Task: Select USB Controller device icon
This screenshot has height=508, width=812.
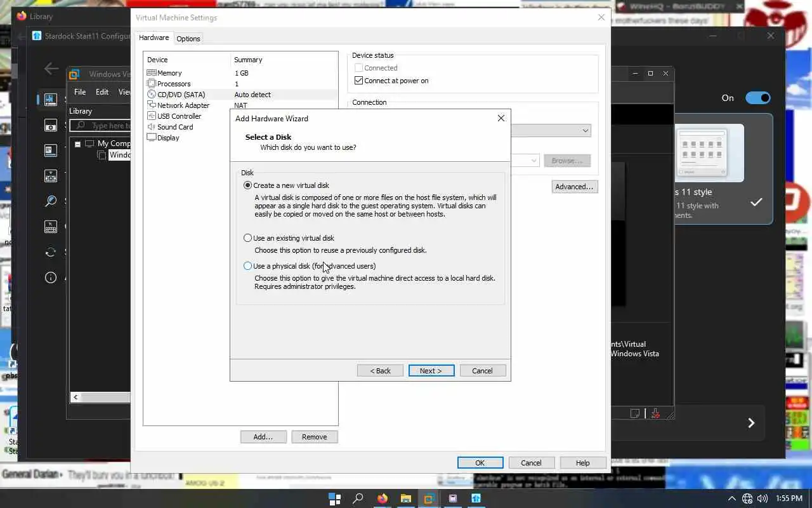Action: click(x=151, y=116)
